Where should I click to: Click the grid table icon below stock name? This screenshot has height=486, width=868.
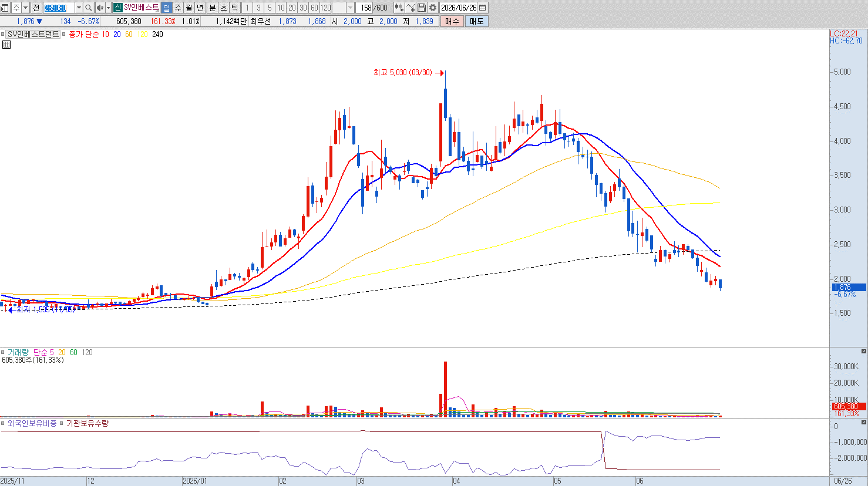6,45
